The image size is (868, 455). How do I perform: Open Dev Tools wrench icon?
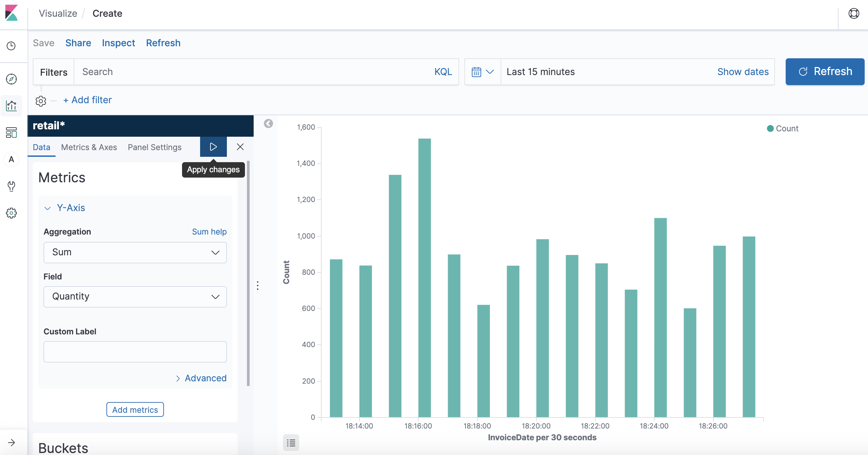tap(11, 186)
